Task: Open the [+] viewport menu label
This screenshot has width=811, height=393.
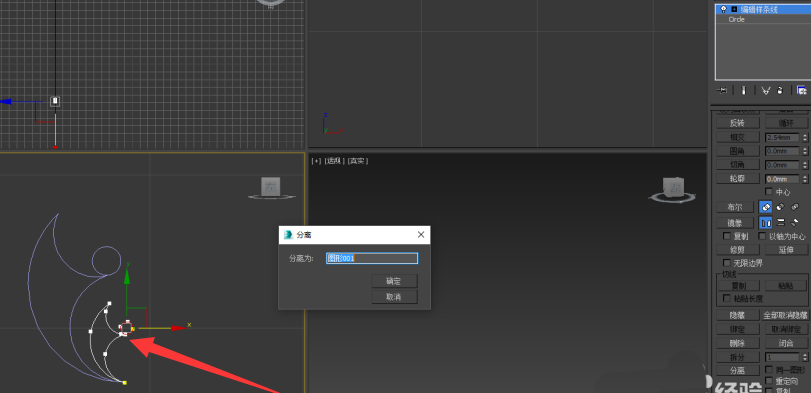Action: pos(316,161)
